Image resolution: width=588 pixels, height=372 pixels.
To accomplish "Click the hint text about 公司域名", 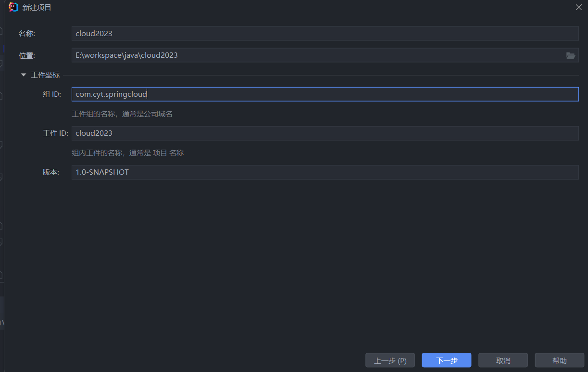I will pyautogui.click(x=122, y=114).
